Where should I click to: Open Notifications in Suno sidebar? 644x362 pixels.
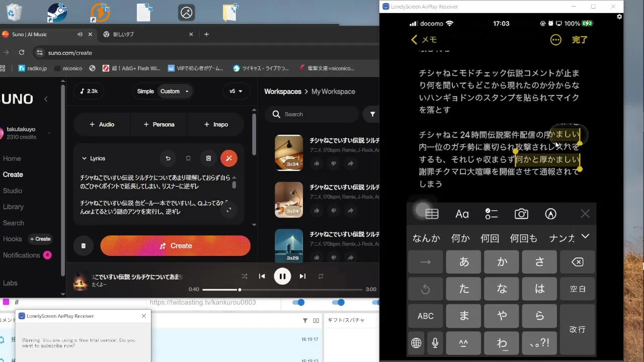click(x=27, y=255)
